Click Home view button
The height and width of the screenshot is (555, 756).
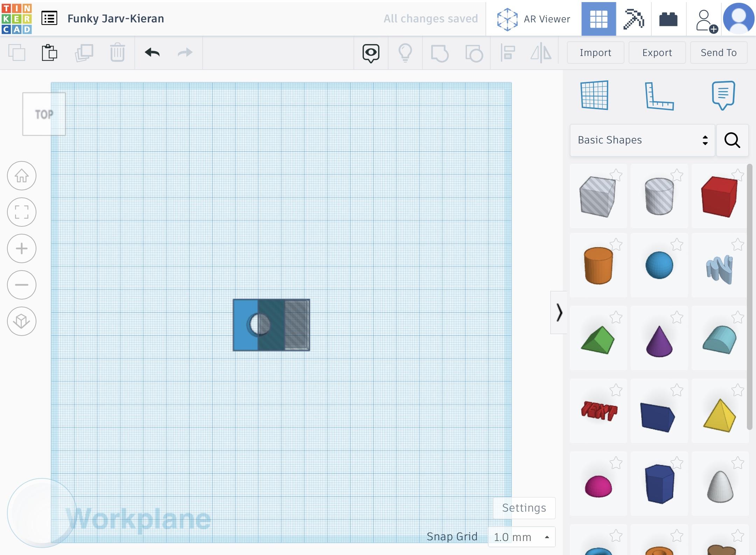tap(22, 176)
